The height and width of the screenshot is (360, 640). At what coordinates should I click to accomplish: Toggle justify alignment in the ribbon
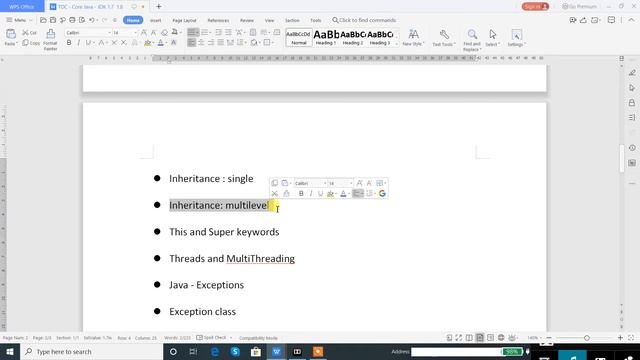click(220, 42)
